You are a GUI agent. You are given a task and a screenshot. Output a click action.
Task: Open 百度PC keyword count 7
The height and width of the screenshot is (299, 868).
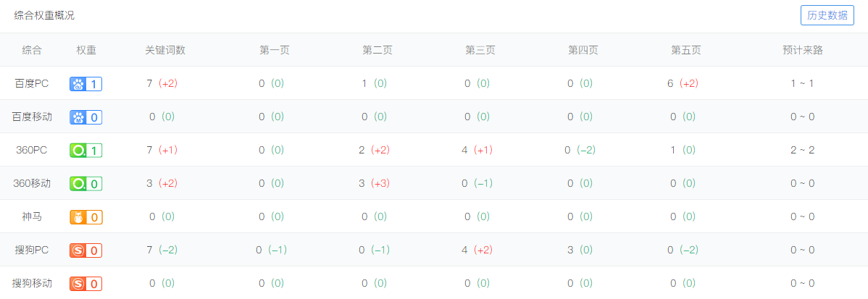pos(149,83)
